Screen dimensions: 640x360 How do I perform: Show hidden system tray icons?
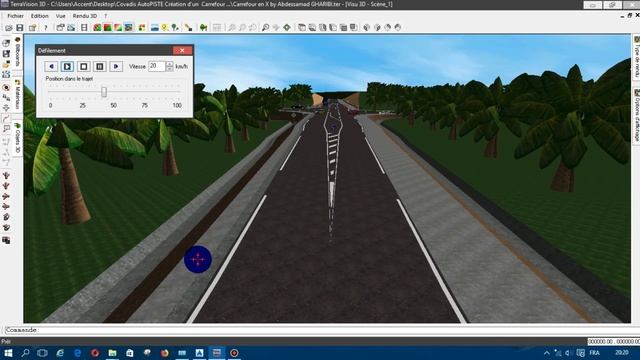coord(547,353)
